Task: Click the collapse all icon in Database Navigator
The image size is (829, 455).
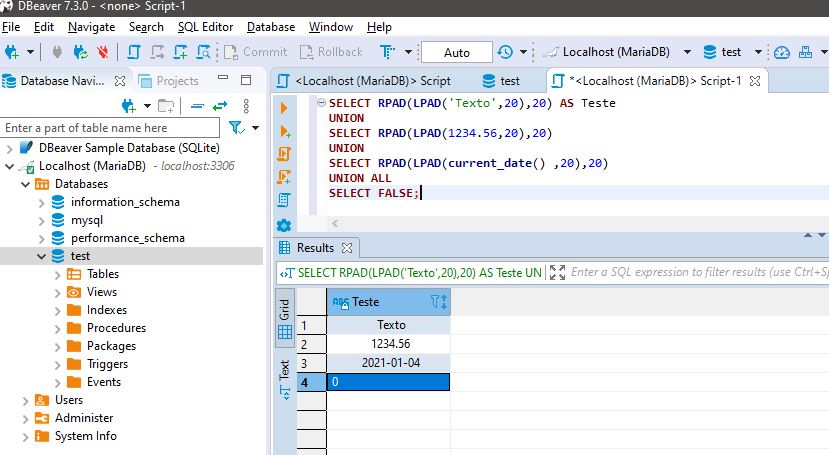Action: 195,105
